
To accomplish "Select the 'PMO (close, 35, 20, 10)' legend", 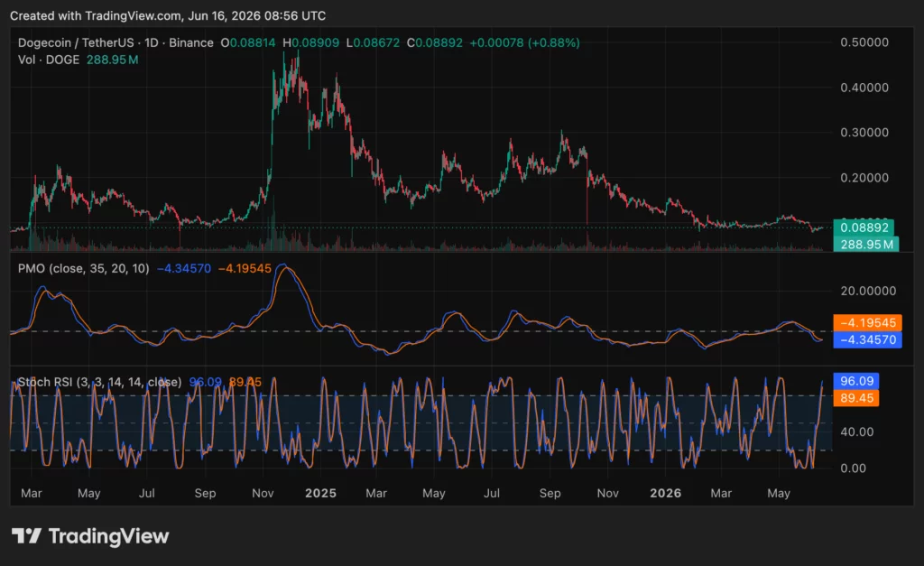I will [x=84, y=269].
